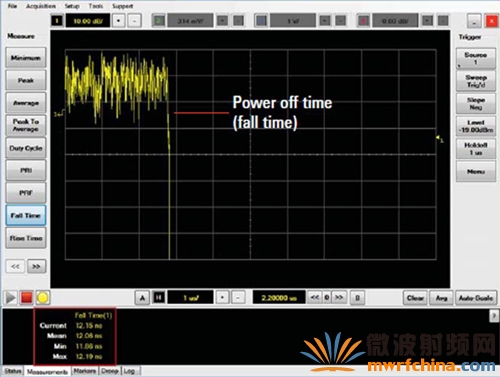
Task: Shift the trace left with the << offset button
Action: [315, 297]
